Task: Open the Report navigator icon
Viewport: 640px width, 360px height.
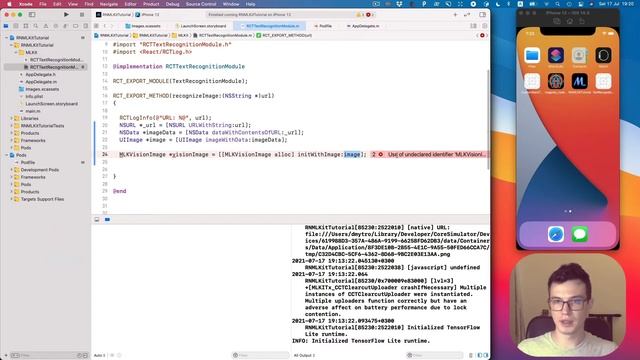Action: [85, 26]
